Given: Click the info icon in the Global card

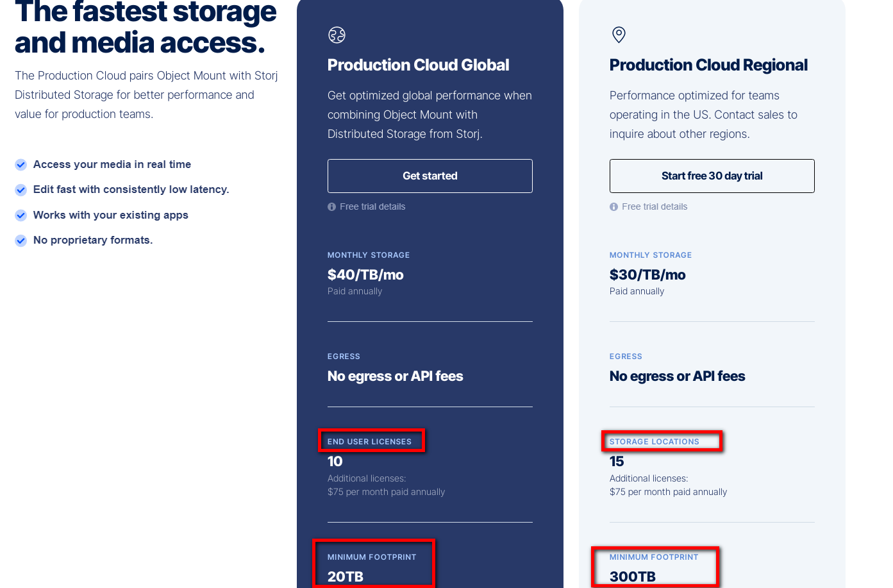Looking at the screenshot, I should 331,207.
